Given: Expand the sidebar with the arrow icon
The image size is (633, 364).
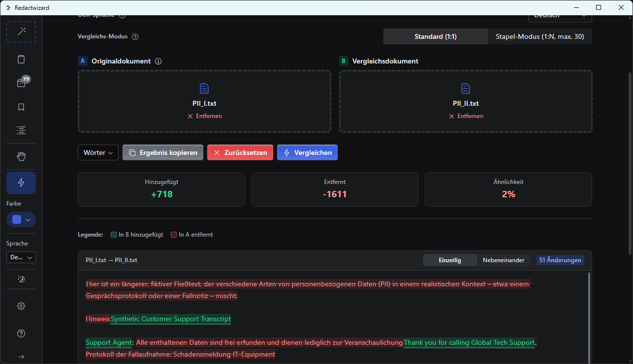Looking at the screenshot, I should (x=21, y=357).
